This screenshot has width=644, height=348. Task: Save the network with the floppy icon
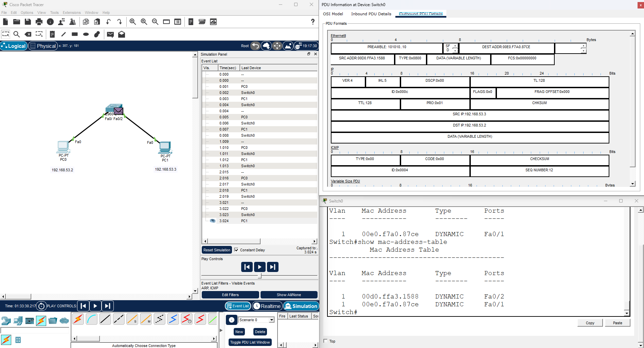coord(28,22)
